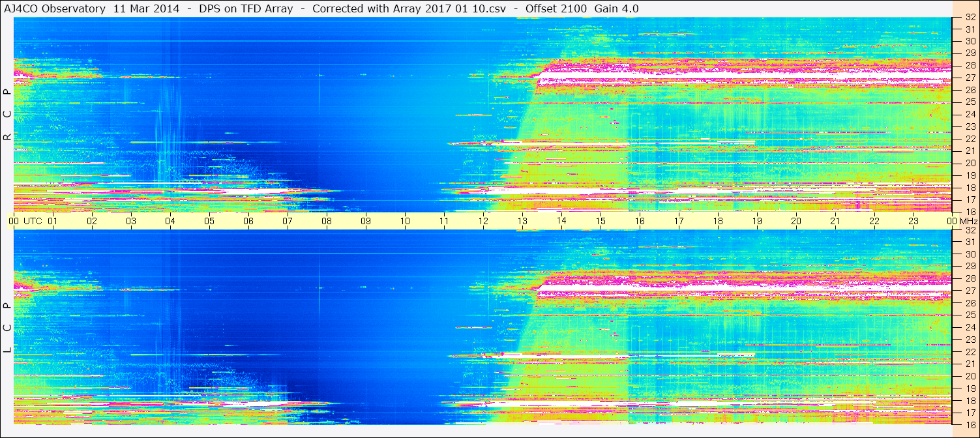Select the 11 hour marker on time axis
This screenshot has width=980, height=438.
(x=444, y=221)
